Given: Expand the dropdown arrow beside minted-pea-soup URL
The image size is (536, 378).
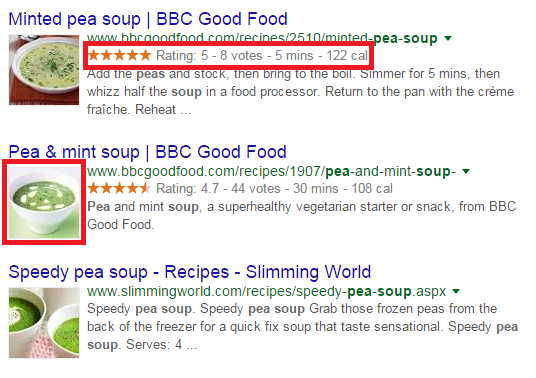Looking at the screenshot, I should tap(448, 38).
